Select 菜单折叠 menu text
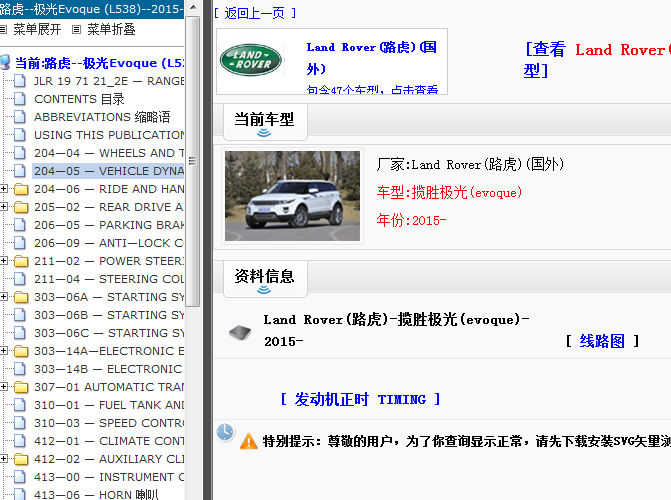 111,30
